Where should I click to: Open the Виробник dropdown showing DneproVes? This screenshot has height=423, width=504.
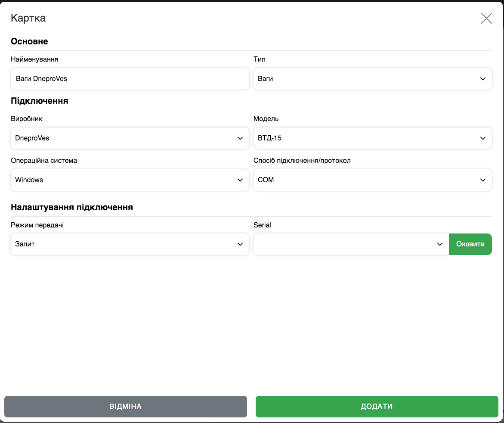tap(129, 138)
